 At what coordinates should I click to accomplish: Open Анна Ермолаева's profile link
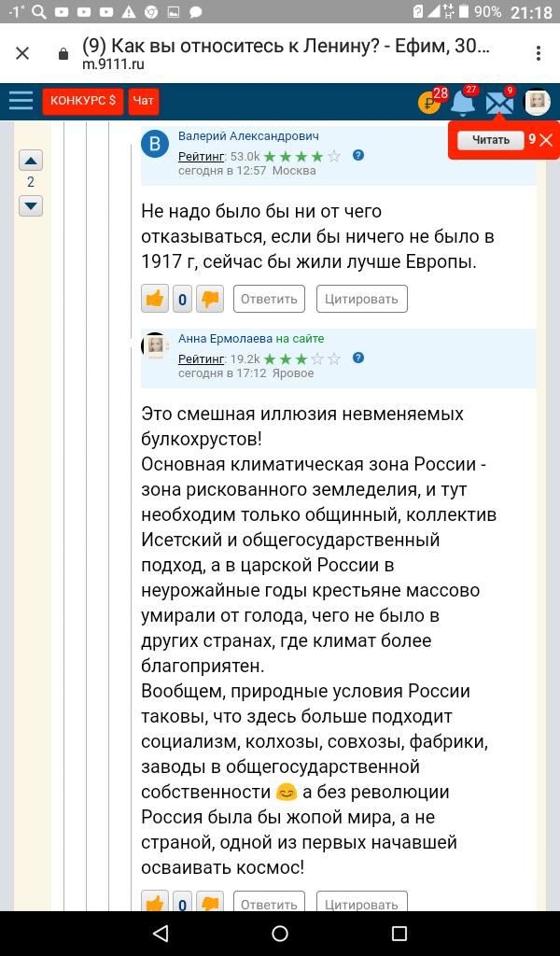tap(225, 339)
